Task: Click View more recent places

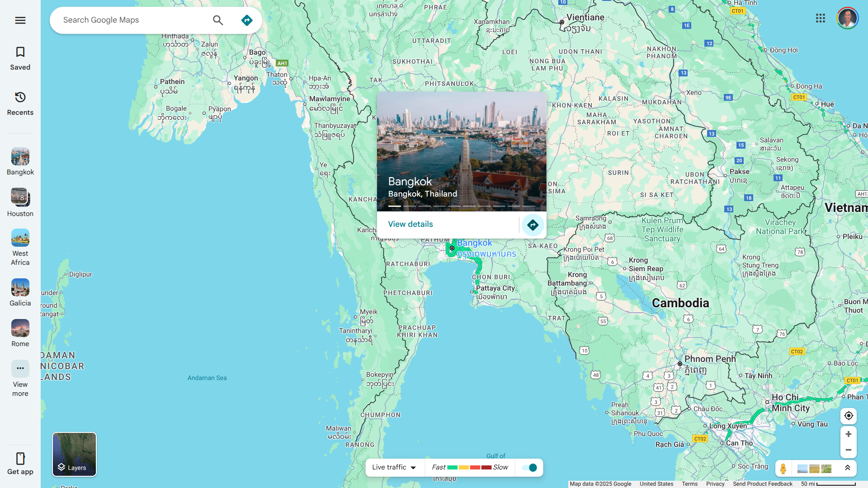Action: coord(20,379)
